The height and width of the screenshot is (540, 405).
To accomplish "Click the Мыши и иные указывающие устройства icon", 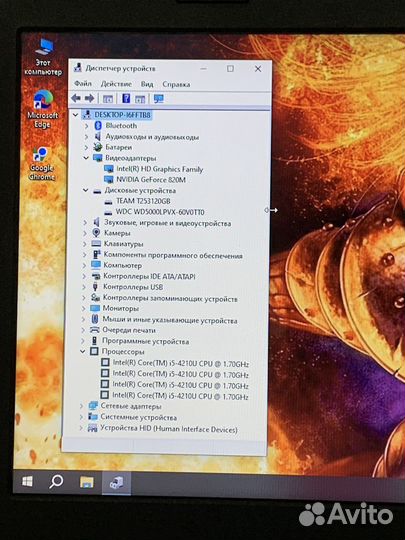I will pyautogui.click(x=95, y=319).
